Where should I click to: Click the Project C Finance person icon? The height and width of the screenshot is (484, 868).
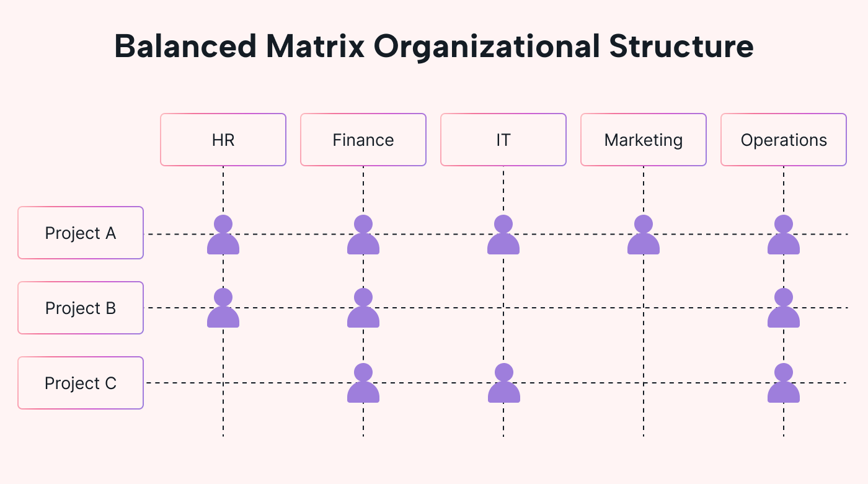pos(363,383)
